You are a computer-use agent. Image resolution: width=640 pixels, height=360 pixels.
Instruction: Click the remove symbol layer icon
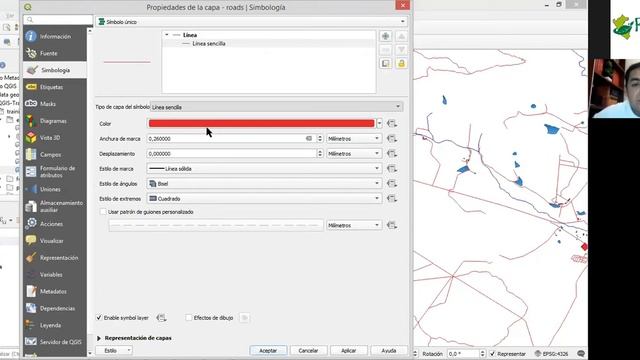pos(385,50)
